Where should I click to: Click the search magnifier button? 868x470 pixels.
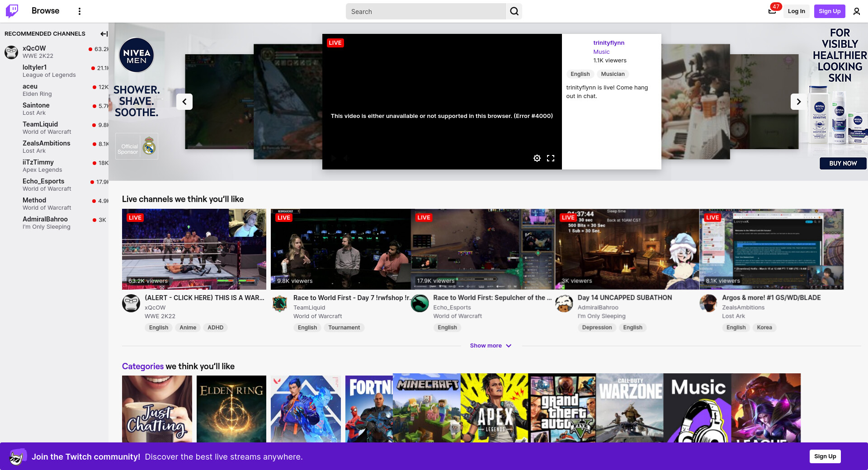514,11
